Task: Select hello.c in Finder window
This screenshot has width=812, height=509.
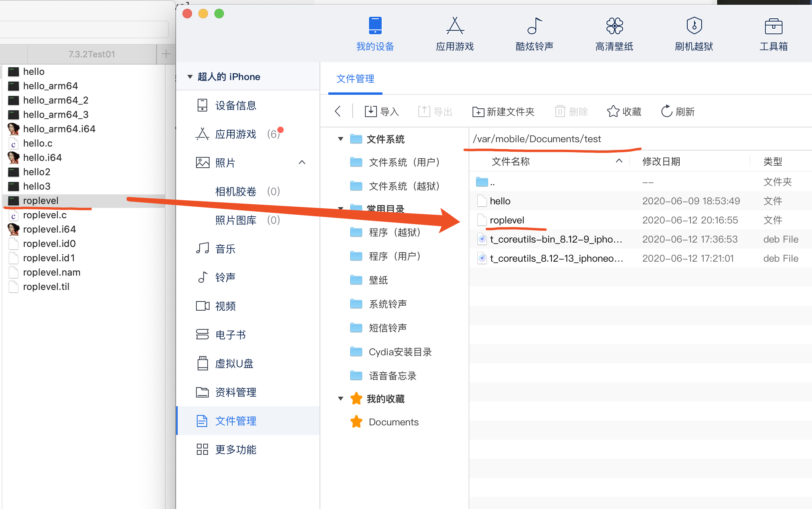Action: [x=84, y=143]
